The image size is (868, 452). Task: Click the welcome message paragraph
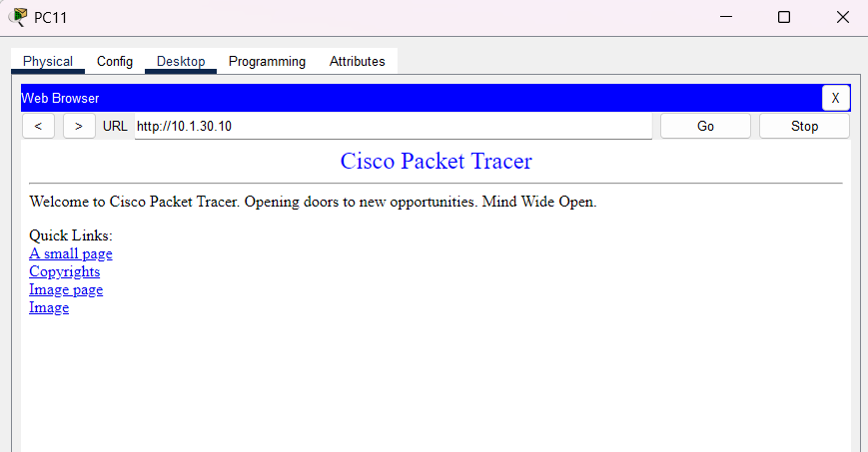click(x=313, y=202)
